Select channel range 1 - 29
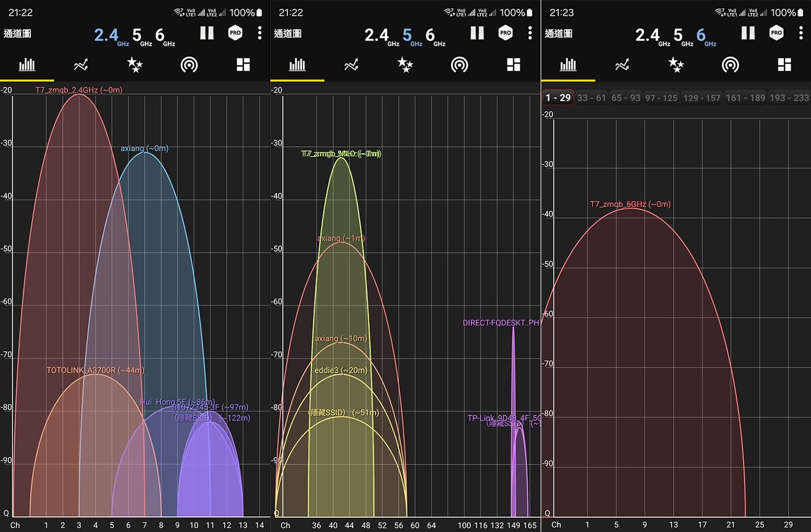Image resolution: width=811 pixels, height=532 pixels. [558, 97]
